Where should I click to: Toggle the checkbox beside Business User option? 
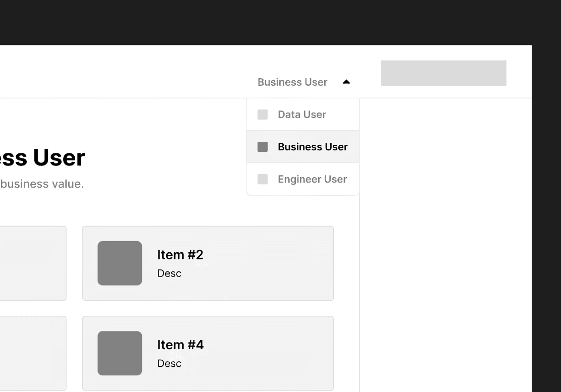[x=263, y=147]
